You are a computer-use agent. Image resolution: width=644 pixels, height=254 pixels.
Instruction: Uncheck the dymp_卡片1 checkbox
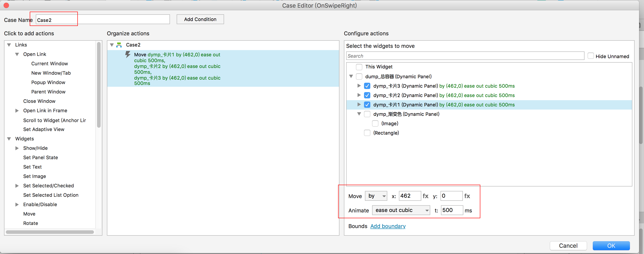point(367,105)
